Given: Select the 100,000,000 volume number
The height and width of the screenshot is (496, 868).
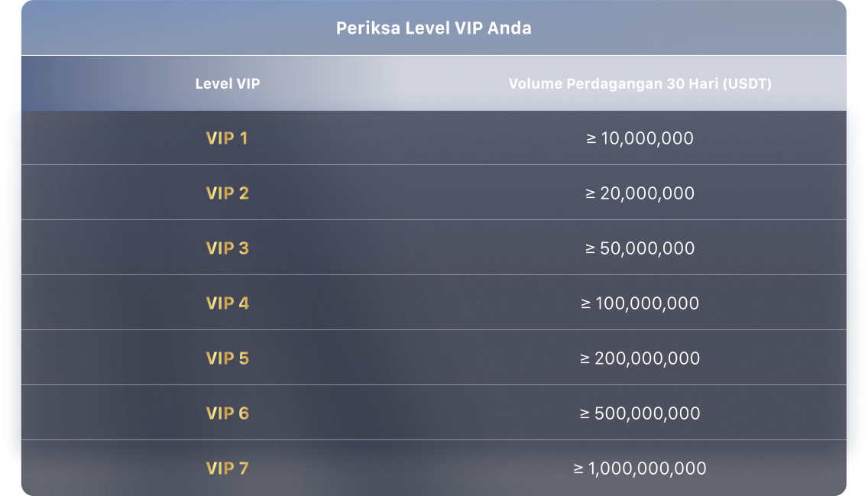Looking at the screenshot, I should coord(648,303).
